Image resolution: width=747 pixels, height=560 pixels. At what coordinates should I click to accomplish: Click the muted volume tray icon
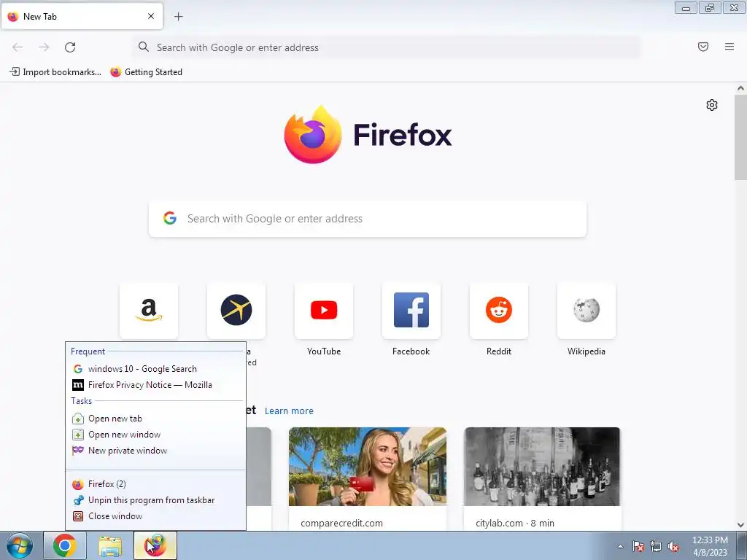click(x=673, y=546)
